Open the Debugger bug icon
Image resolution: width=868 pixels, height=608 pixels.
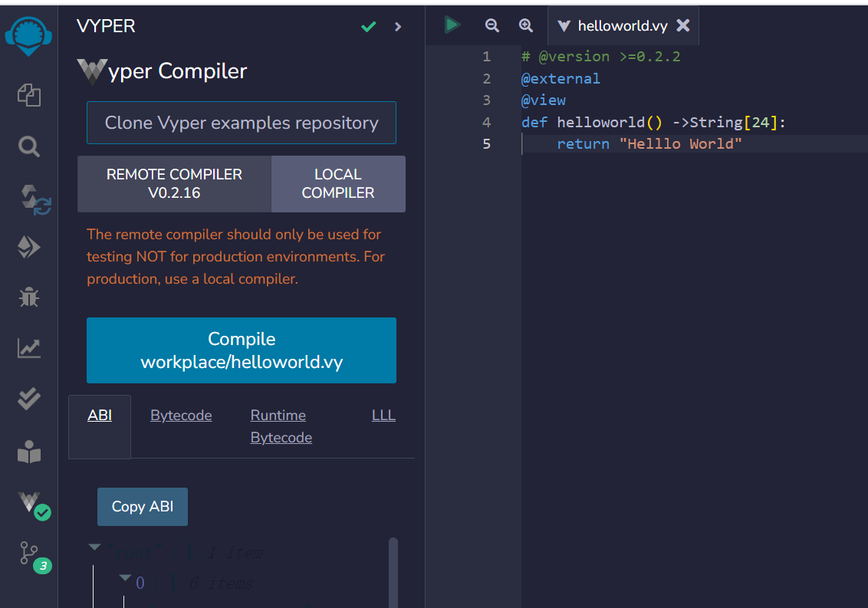29,297
